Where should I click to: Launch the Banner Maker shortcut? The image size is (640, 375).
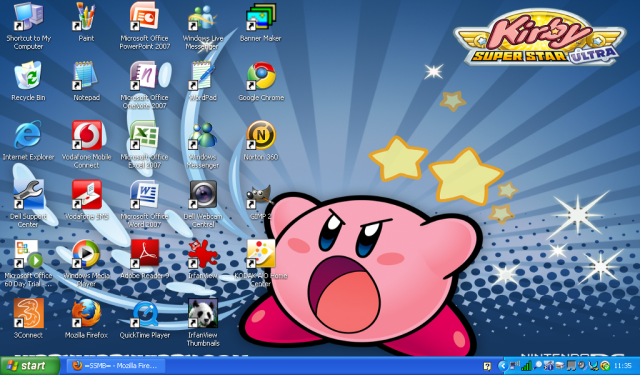click(x=261, y=22)
